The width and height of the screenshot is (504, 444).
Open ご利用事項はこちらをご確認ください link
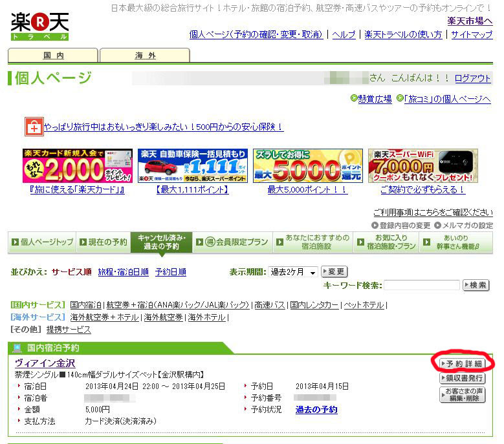coord(433,212)
